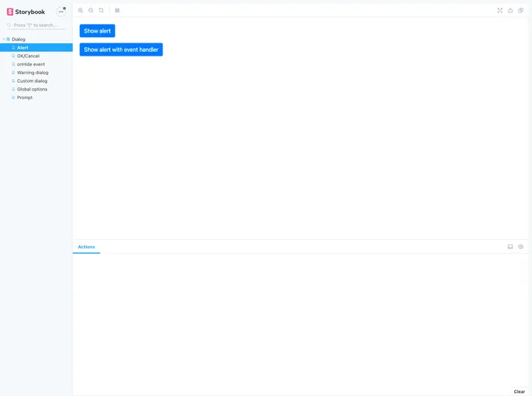Zoom in the preview canvas
The image size is (532, 396).
(80, 11)
